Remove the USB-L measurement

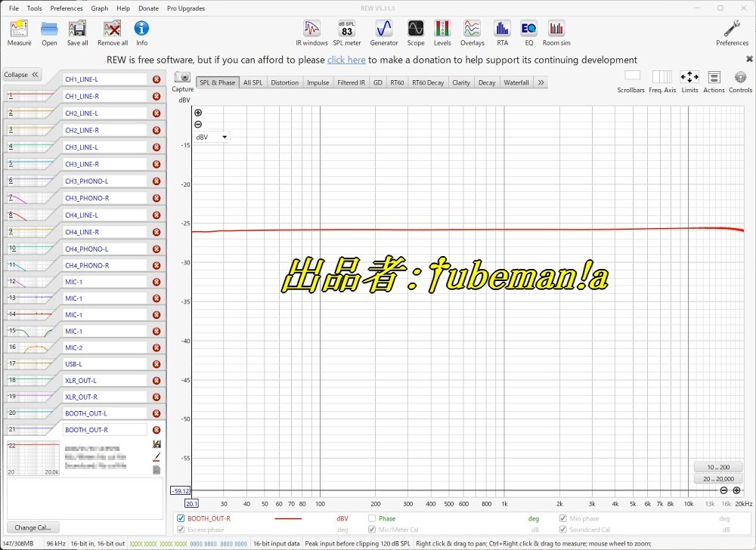pyautogui.click(x=156, y=364)
